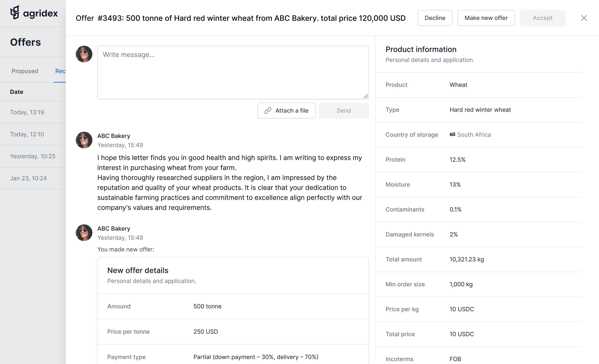Click ABC Bakery avatar on new offer message
The height and width of the screenshot is (364, 599).
(84, 233)
